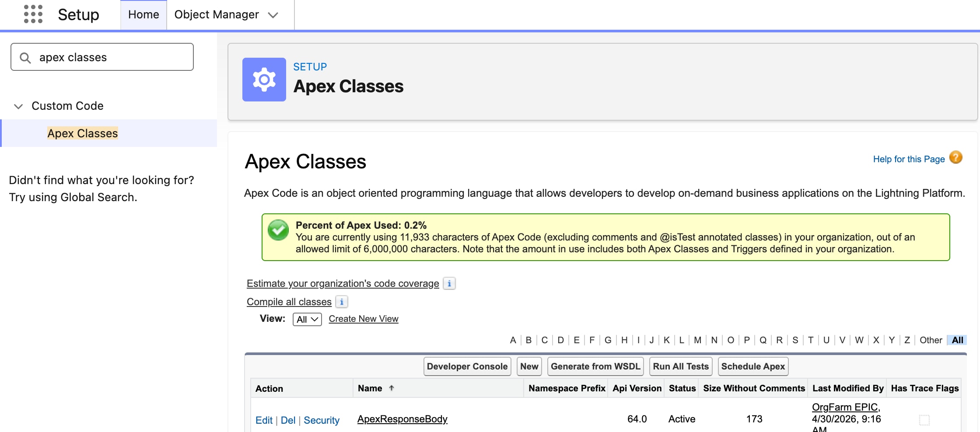
Task: Click the Quick Find search field
Action: (x=102, y=57)
